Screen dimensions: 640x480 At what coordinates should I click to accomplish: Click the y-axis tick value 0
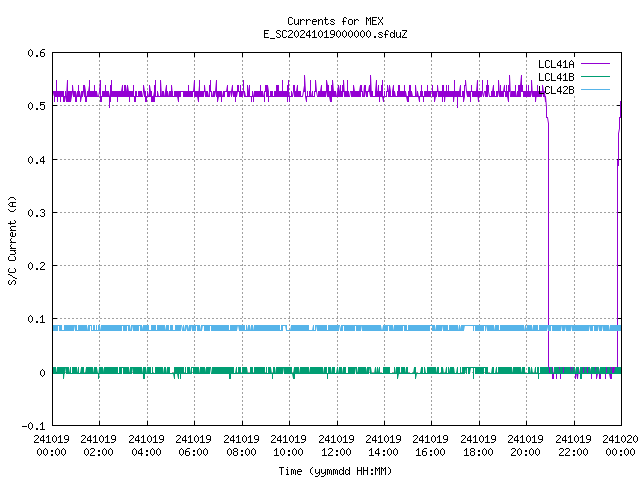pyautogui.click(x=42, y=373)
